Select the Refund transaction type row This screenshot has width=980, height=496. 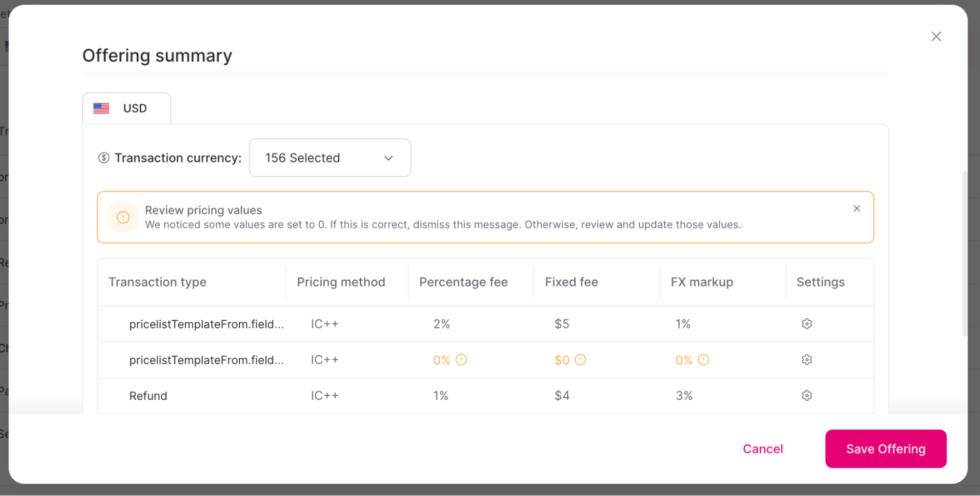pyautogui.click(x=148, y=395)
